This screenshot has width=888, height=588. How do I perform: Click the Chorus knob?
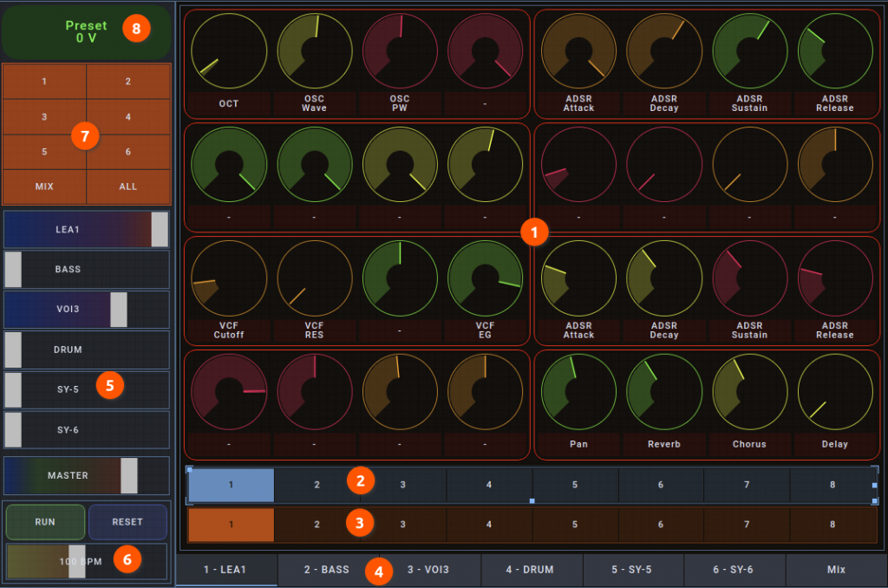pyautogui.click(x=750, y=391)
